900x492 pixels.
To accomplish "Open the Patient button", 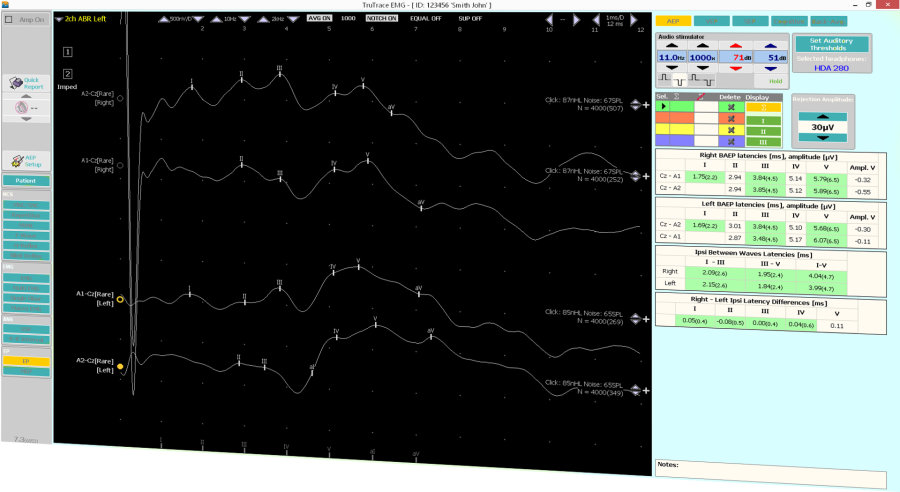I will tap(26, 181).
